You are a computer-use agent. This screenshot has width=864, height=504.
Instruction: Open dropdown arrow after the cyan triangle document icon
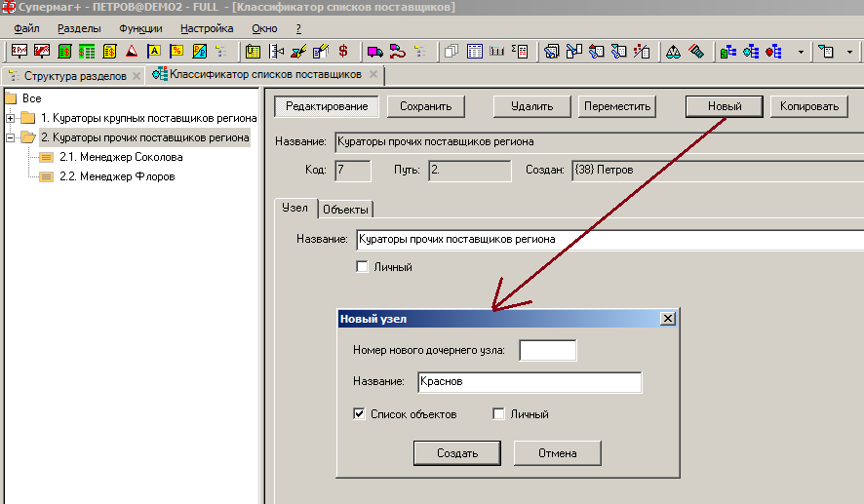(849, 52)
